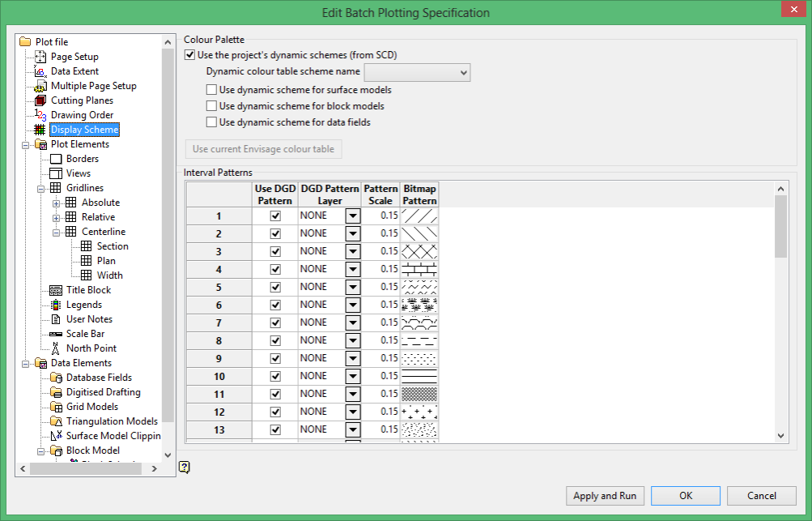Click the Legends icon in Plot Elements

(56, 305)
